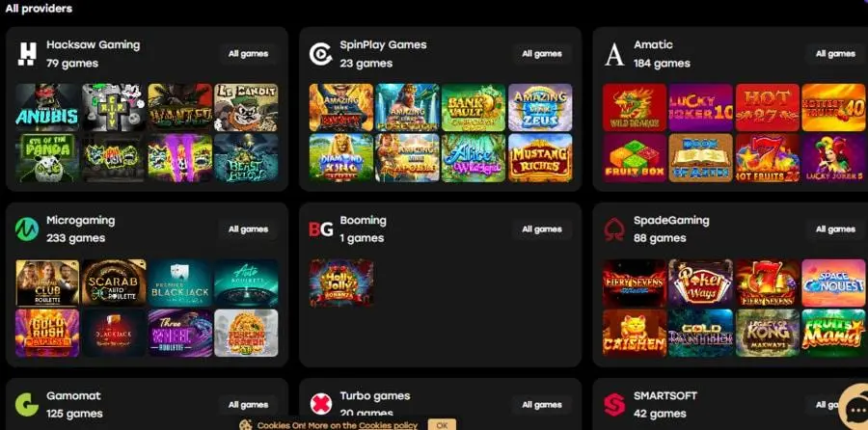Click the green Microgaming logo icon

(27, 228)
